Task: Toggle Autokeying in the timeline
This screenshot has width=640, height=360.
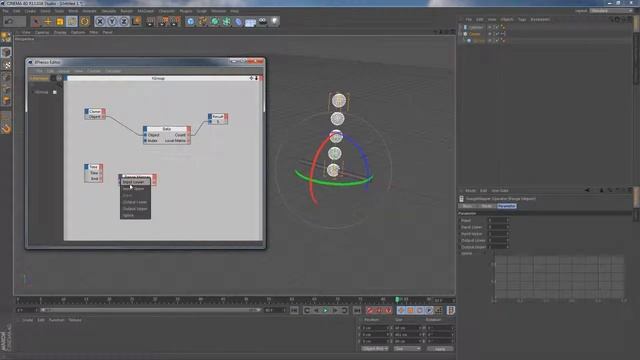Action: (x=379, y=311)
